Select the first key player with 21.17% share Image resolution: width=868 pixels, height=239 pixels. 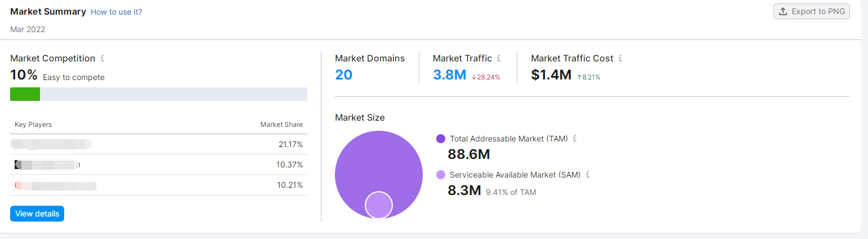[51, 144]
